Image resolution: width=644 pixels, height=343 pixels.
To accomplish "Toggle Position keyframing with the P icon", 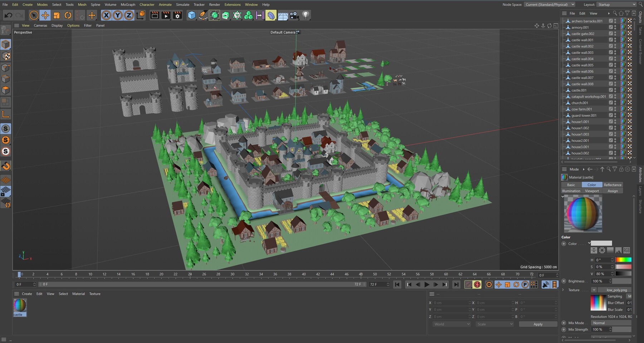I will click(525, 284).
